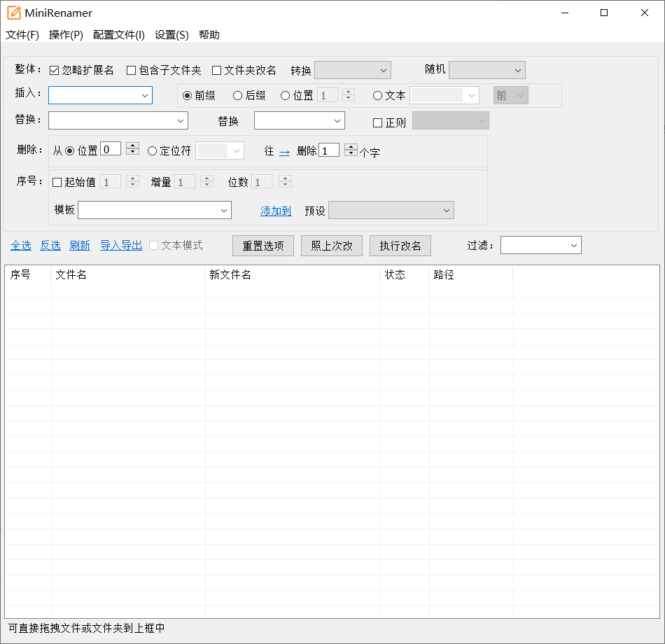Screen dimensions: 665x644
Task: Select the 后缀 radio button
Action: tap(238, 96)
